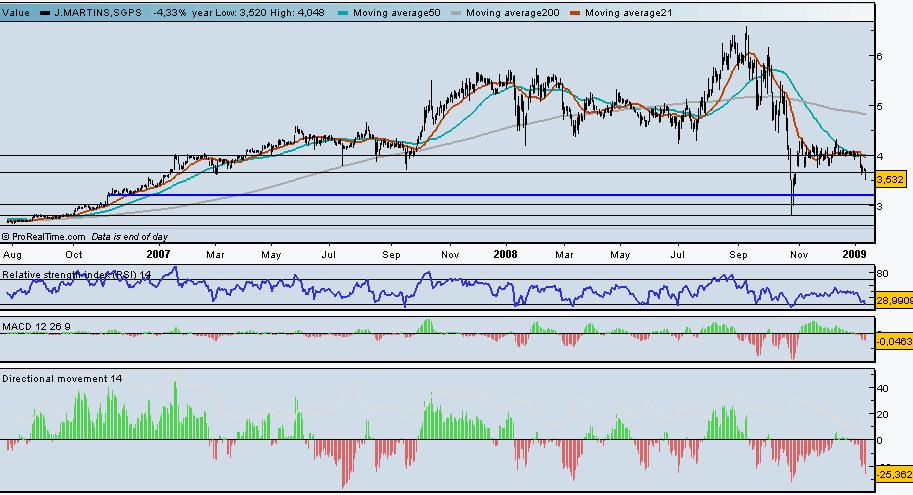913x495 pixels.
Task: Click price level 4 on the price axis
Action: pyautogui.click(x=880, y=156)
